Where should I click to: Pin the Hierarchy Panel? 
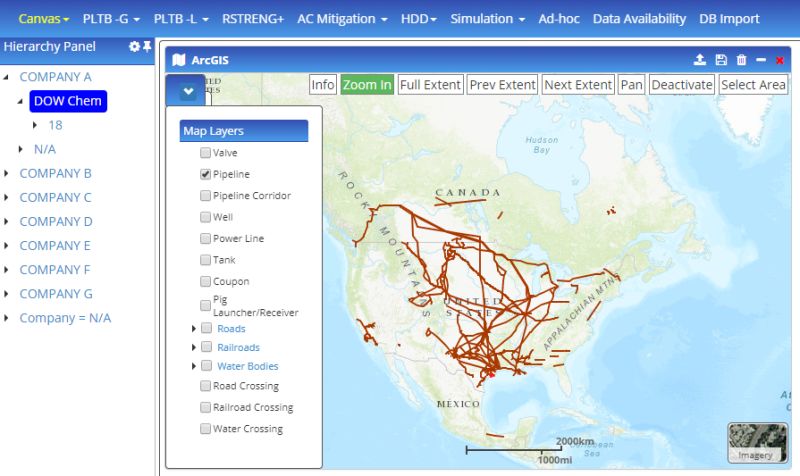coord(147,46)
